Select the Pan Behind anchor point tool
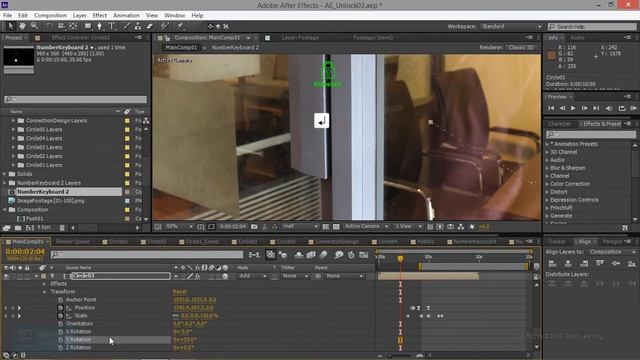 click(73, 26)
